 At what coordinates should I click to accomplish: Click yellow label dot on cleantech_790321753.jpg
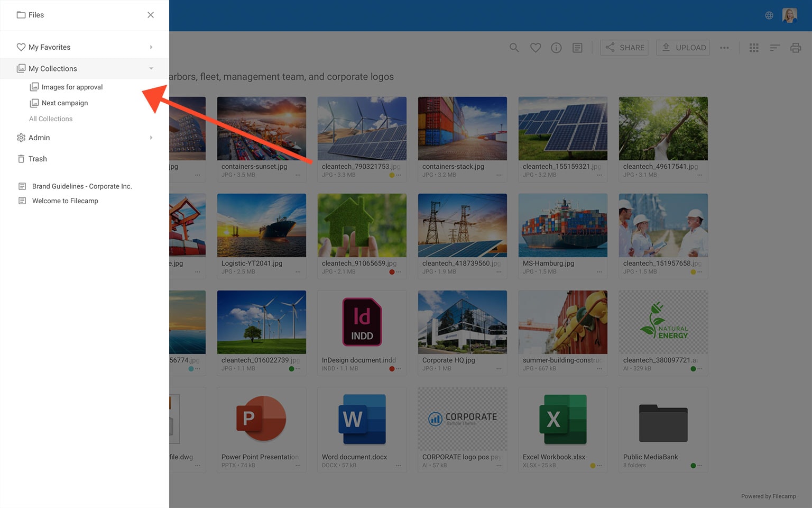(392, 175)
